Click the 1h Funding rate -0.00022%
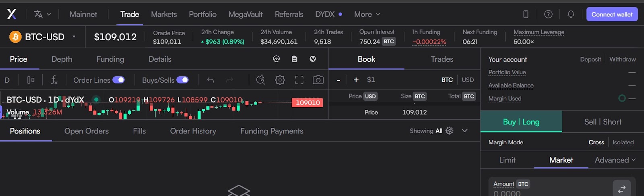The height and width of the screenshot is (196, 644). 429,42
